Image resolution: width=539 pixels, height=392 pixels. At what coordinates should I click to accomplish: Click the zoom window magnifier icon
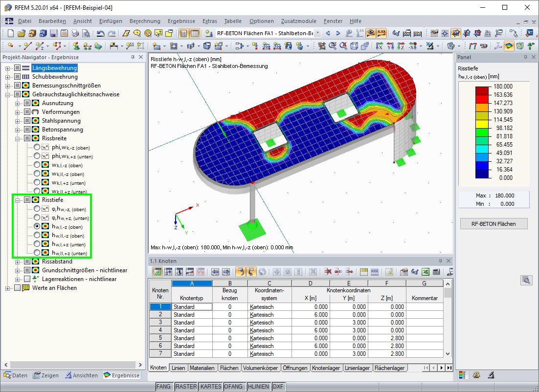click(x=333, y=45)
